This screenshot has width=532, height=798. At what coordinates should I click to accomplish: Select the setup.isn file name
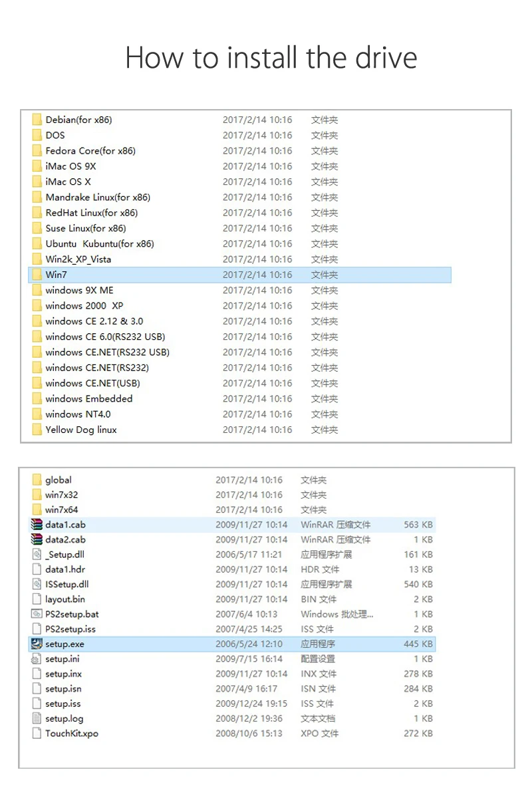pos(63,689)
